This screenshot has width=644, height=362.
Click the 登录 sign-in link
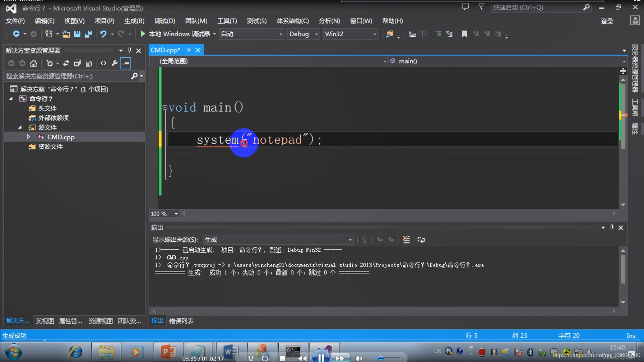click(607, 21)
